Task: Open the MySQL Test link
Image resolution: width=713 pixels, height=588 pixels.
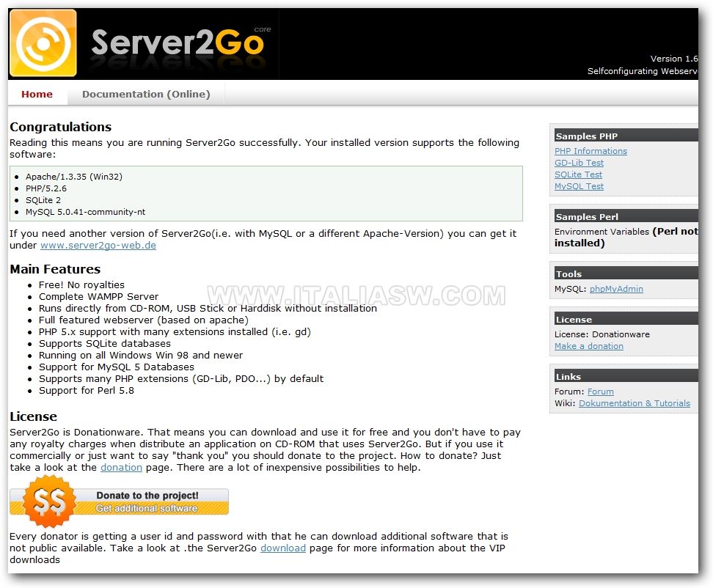Action: [579, 186]
